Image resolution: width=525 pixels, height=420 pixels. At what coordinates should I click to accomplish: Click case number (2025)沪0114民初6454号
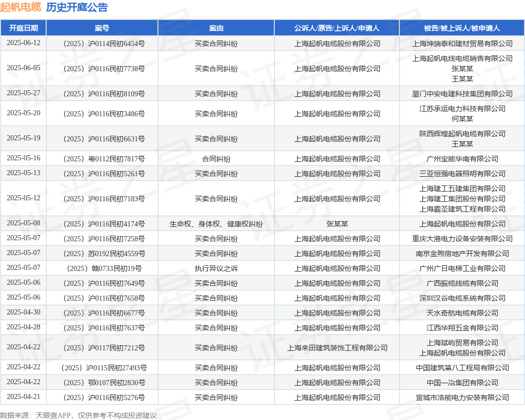click(104, 44)
